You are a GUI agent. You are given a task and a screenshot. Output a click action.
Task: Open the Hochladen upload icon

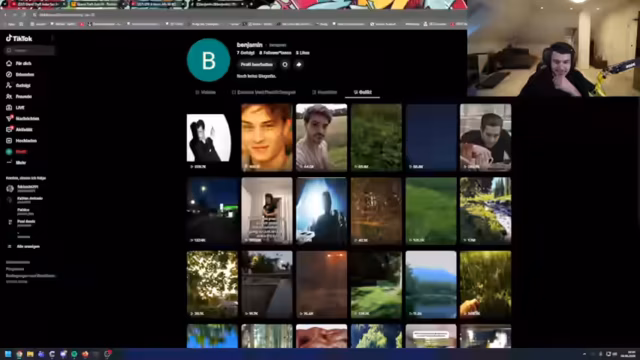pyautogui.click(x=9, y=140)
